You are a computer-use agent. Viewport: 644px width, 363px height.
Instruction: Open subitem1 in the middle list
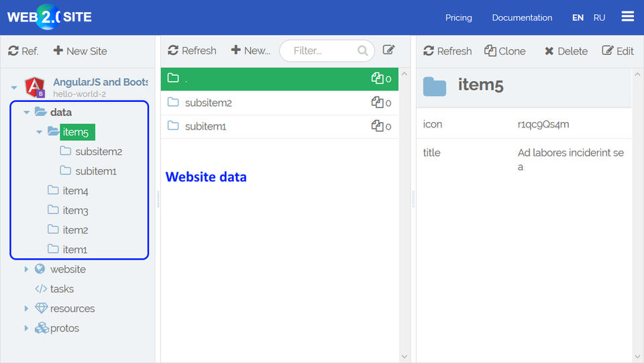205,126
